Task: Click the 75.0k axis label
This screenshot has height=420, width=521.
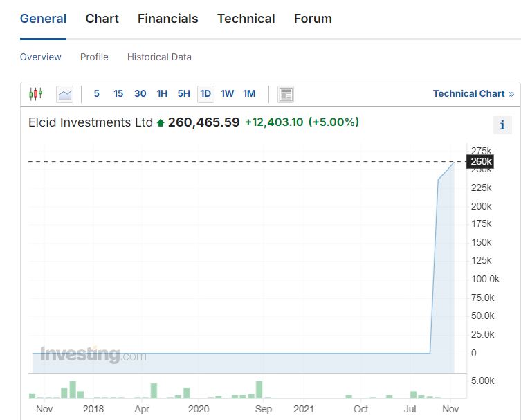Action: click(482, 298)
